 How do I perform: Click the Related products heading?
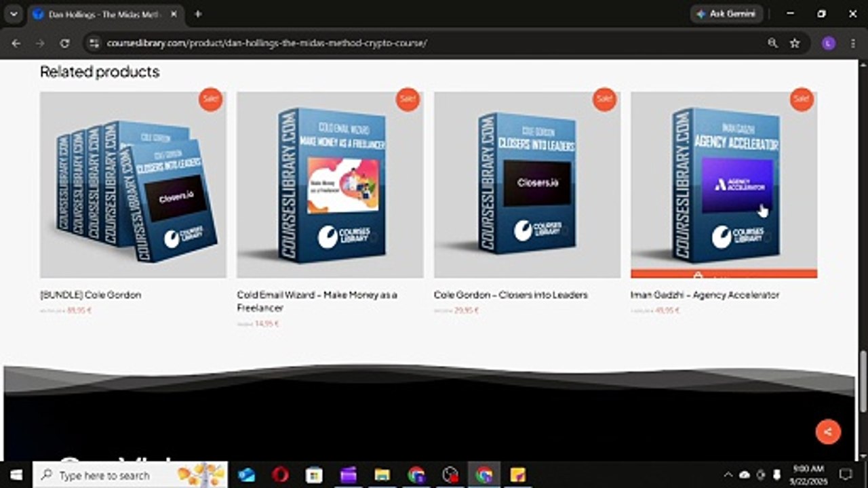(x=100, y=72)
